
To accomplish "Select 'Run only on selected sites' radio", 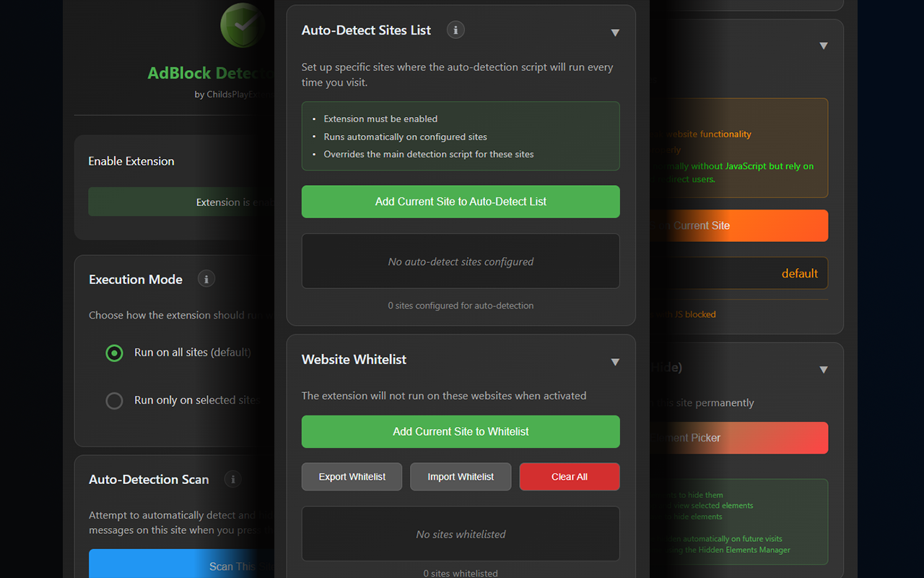I will coord(114,400).
